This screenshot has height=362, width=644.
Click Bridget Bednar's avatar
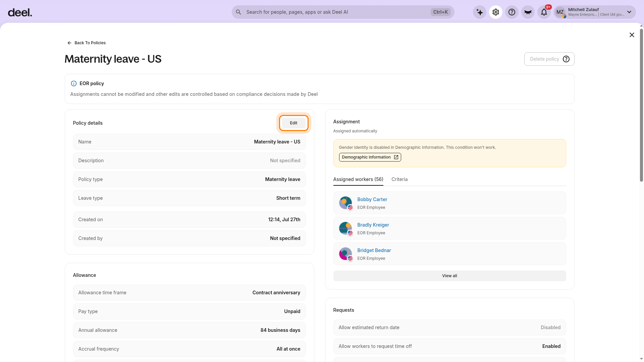click(x=345, y=254)
